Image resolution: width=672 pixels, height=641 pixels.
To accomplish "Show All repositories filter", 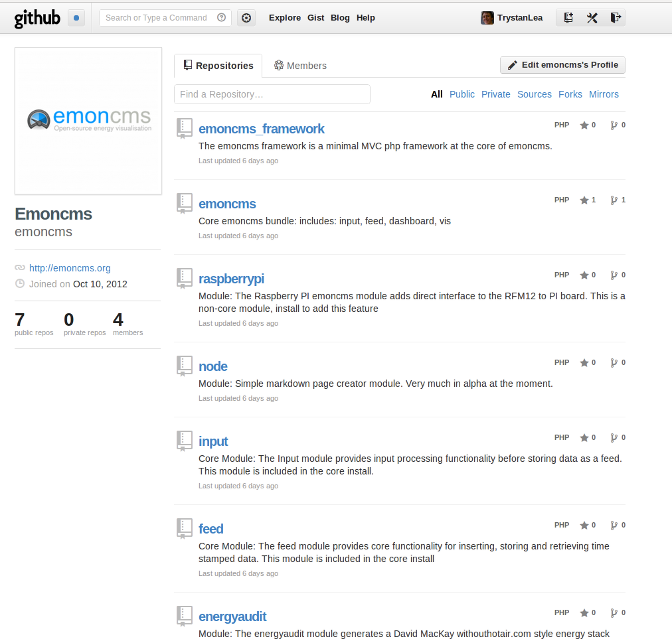I will 437,94.
